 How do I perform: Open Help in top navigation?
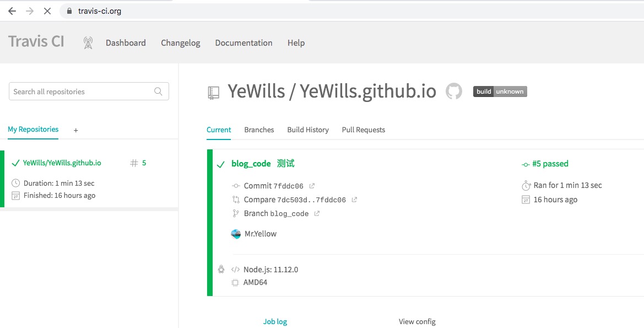coord(296,43)
